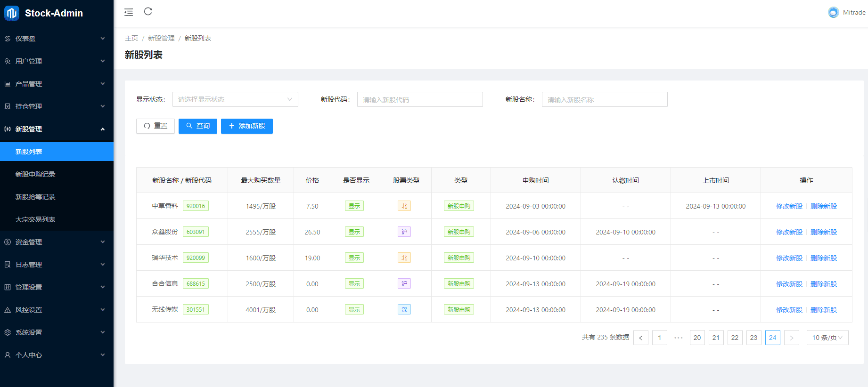Image resolution: width=868 pixels, height=387 pixels.
Task: Click the 系统设置 gear icon
Action: pyautogui.click(x=8, y=332)
